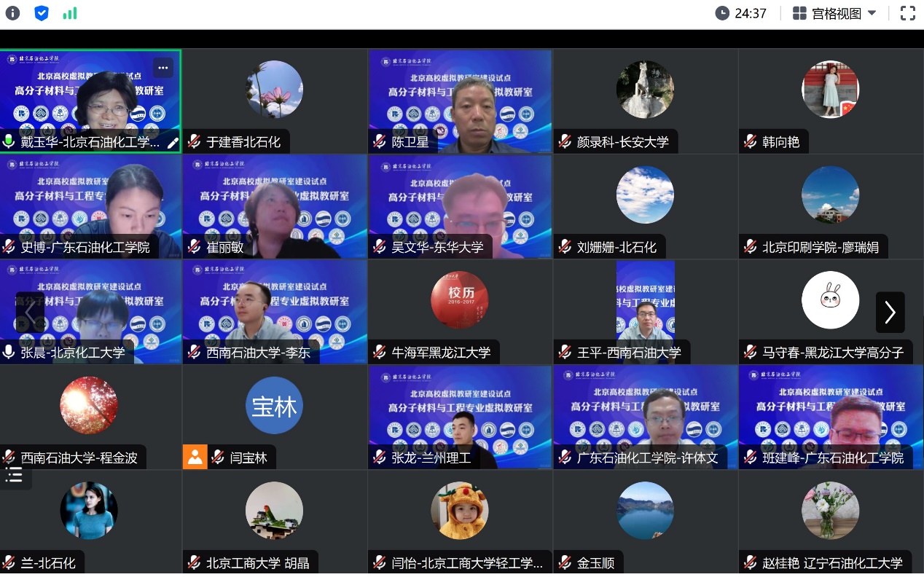Enter full screen mode
This screenshot has width=924, height=577.
(907, 13)
